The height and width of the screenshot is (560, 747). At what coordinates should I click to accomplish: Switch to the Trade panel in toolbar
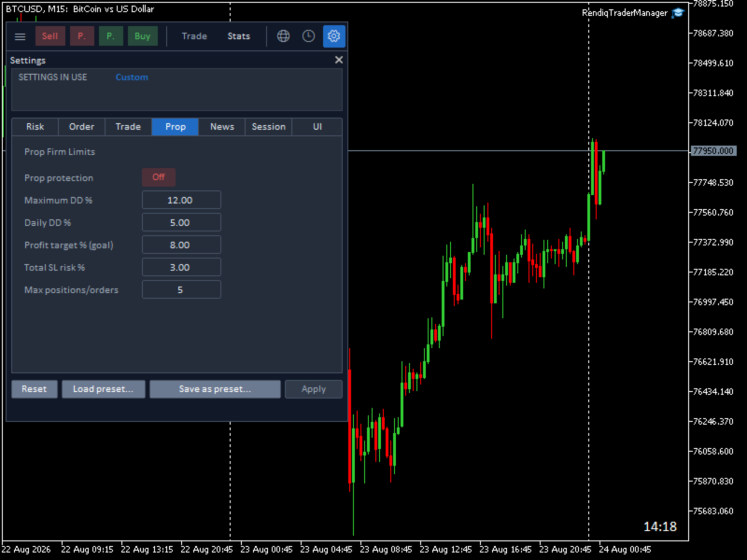coord(194,36)
